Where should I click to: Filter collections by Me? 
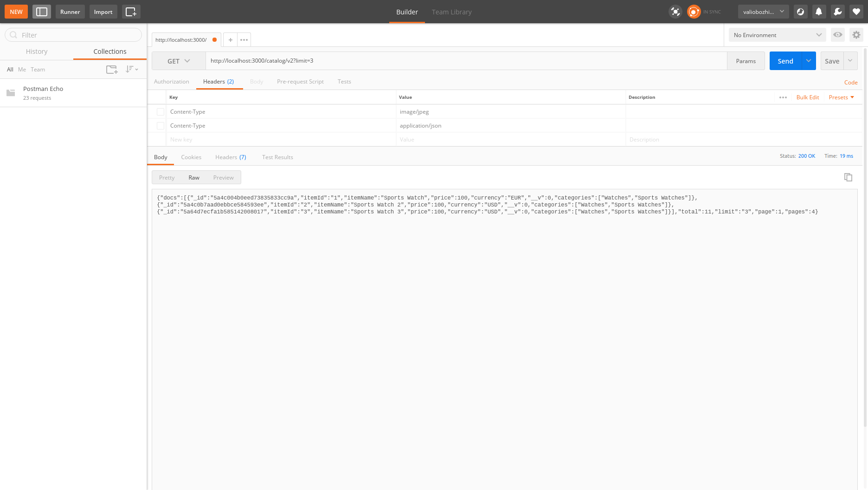22,70
